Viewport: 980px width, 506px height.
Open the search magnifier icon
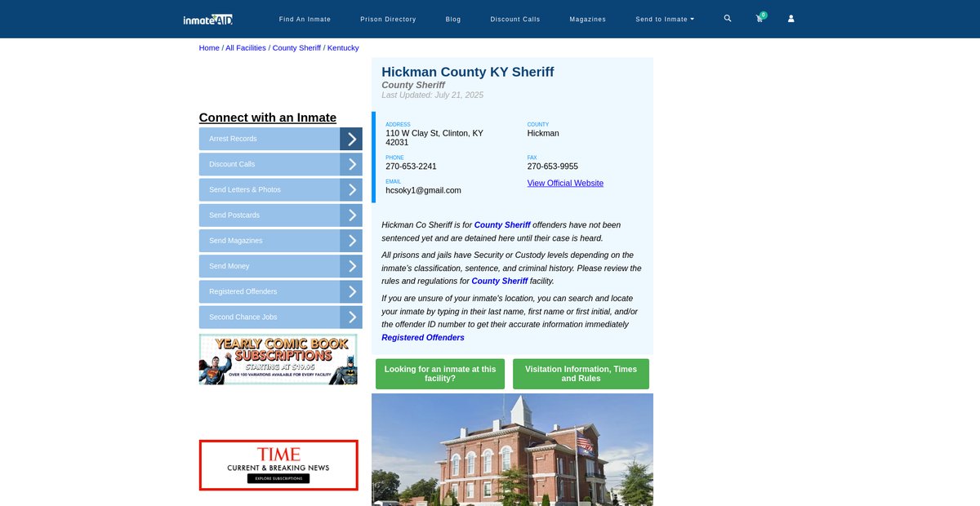(x=728, y=18)
